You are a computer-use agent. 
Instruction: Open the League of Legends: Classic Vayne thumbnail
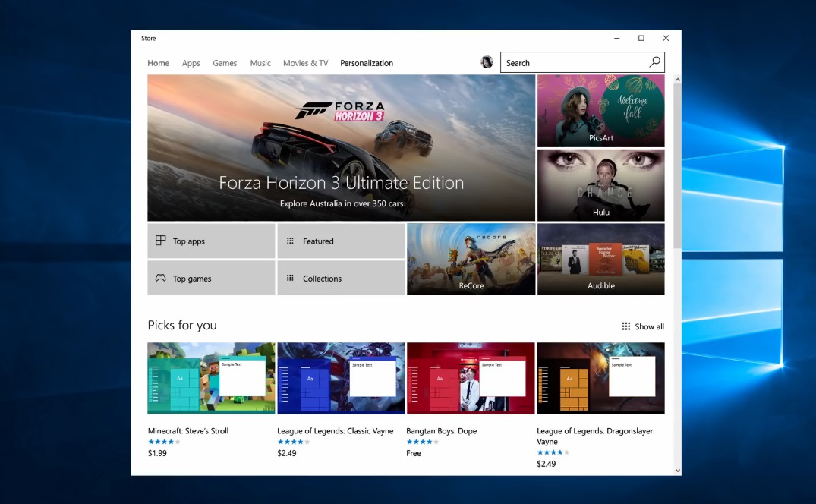click(x=341, y=378)
